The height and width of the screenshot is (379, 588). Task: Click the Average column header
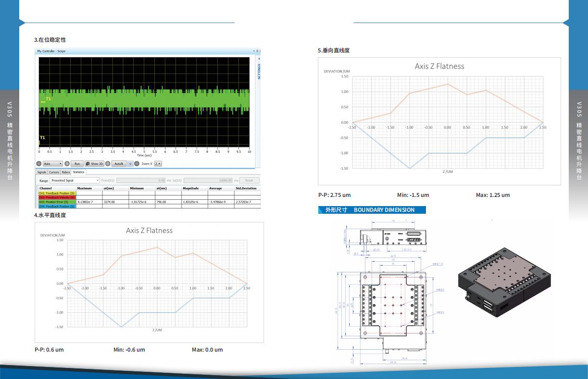(x=221, y=188)
